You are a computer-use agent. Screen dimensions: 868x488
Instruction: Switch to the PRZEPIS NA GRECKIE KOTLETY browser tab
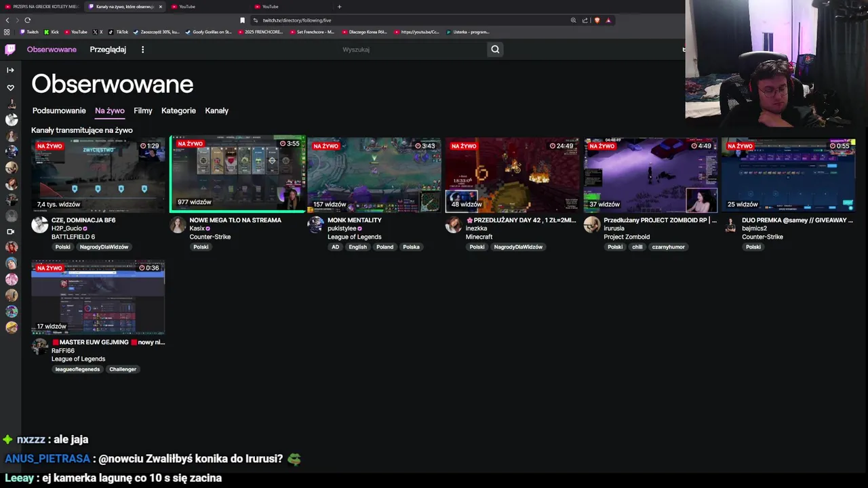(41, 7)
